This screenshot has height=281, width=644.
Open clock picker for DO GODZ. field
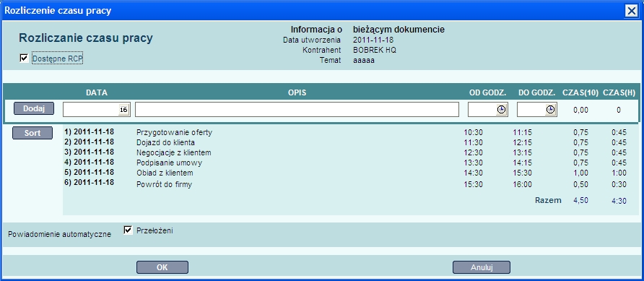point(550,110)
